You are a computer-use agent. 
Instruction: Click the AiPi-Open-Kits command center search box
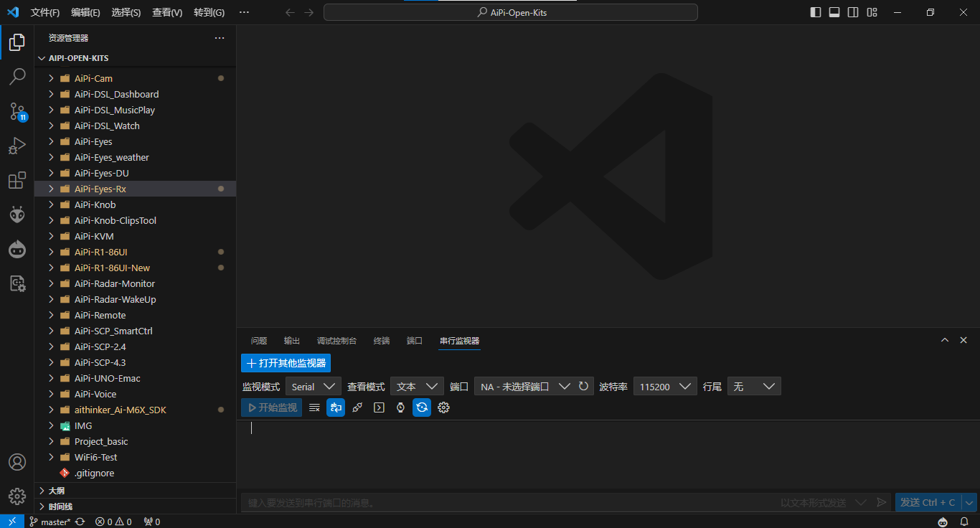click(510, 12)
